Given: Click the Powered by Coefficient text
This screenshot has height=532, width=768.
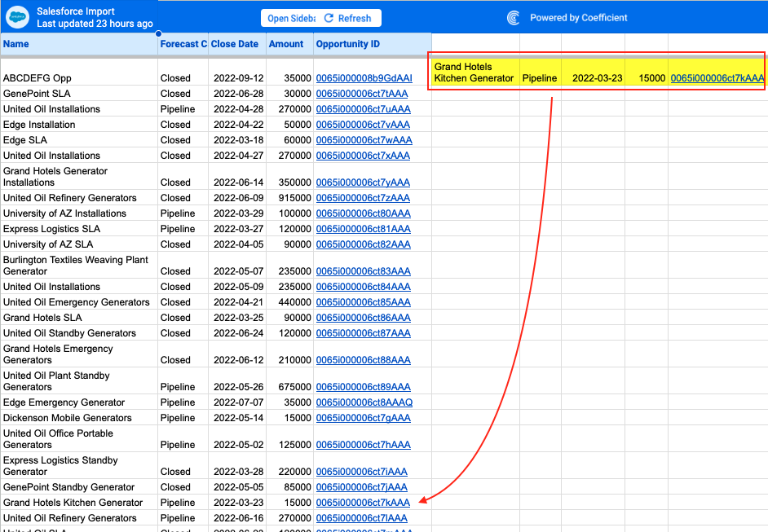Looking at the screenshot, I should [x=579, y=18].
